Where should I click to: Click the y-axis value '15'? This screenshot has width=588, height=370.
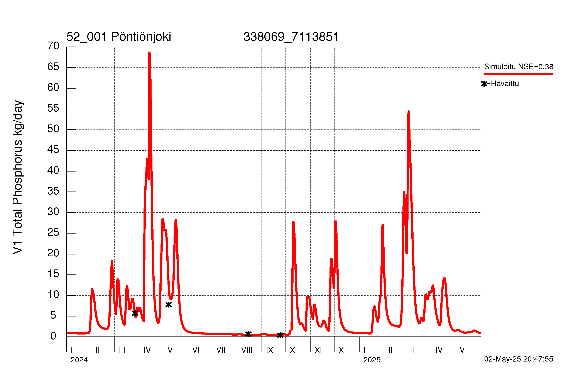pyautogui.click(x=53, y=274)
